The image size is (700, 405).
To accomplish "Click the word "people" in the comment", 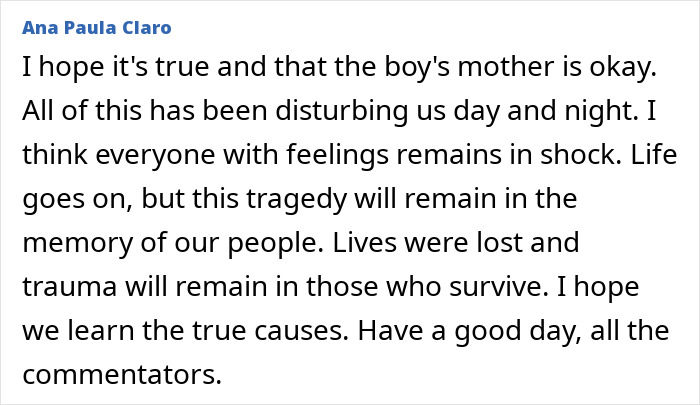I will (275, 242).
